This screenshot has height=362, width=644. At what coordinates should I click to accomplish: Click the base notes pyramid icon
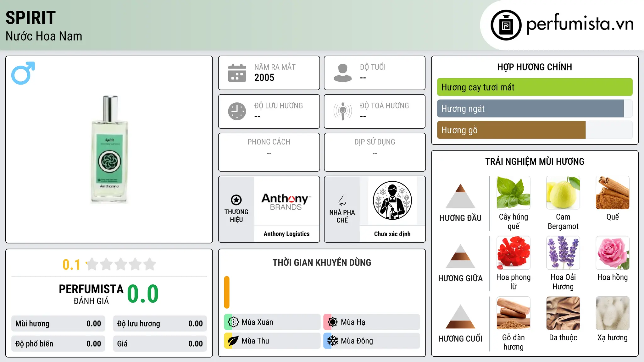pyautogui.click(x=460, y=316)
